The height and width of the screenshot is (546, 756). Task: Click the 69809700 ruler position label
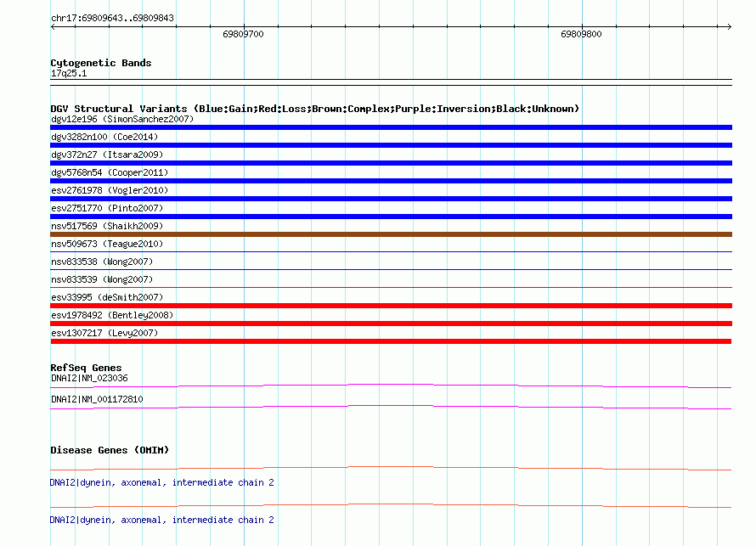(243, 34)
